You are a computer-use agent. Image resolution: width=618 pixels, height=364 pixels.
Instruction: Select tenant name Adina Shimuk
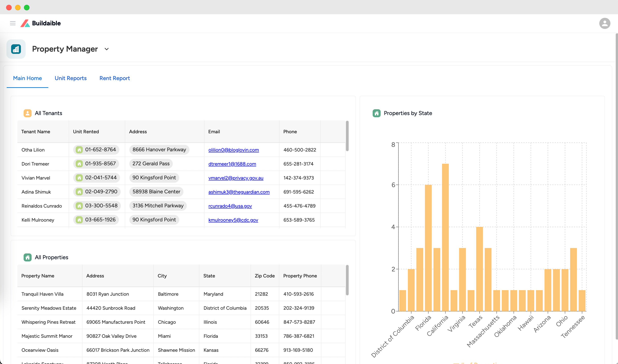click(x=36, y=192)
